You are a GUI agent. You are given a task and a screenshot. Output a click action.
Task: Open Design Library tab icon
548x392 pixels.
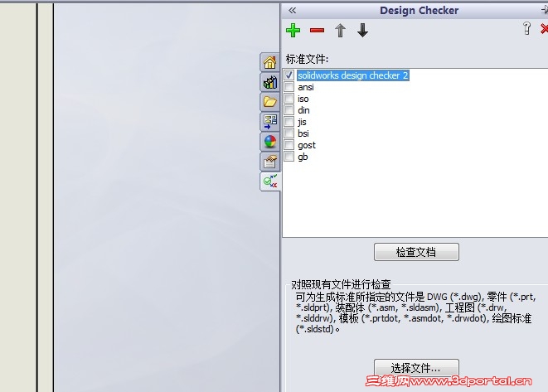coord(269,82)
